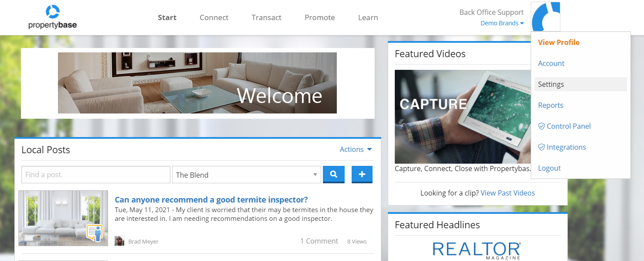Click the blue plus icon to create a post
644x261 pixels.
pyautogui.click(x=362, y=174)
